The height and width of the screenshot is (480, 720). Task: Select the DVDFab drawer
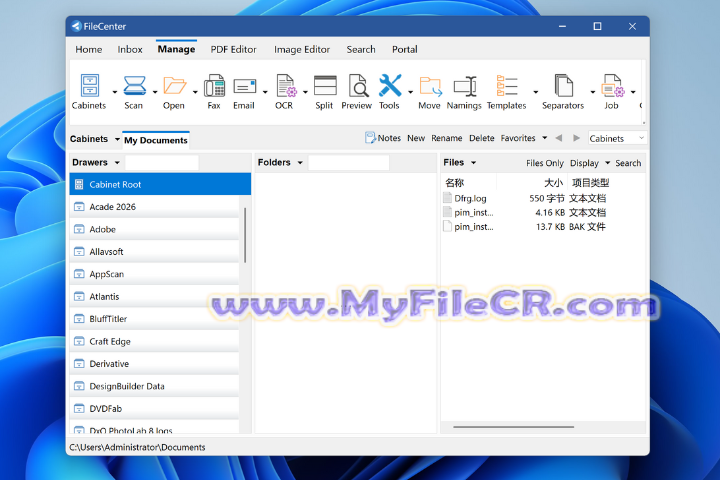coord(154,409)
